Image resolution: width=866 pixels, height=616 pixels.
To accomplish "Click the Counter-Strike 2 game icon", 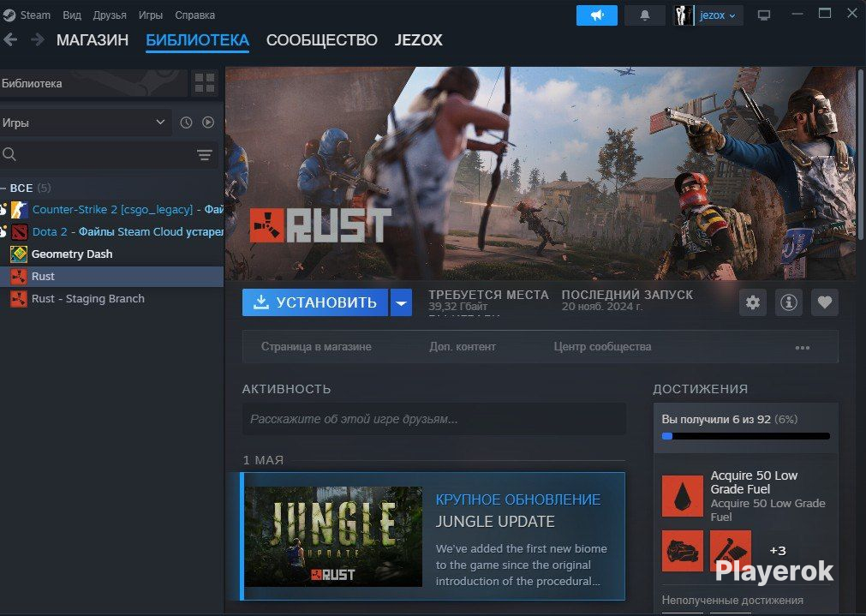I will tap(20, 210).
